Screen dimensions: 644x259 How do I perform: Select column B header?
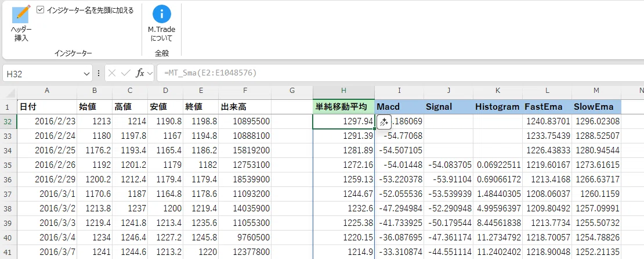[95, 91]
